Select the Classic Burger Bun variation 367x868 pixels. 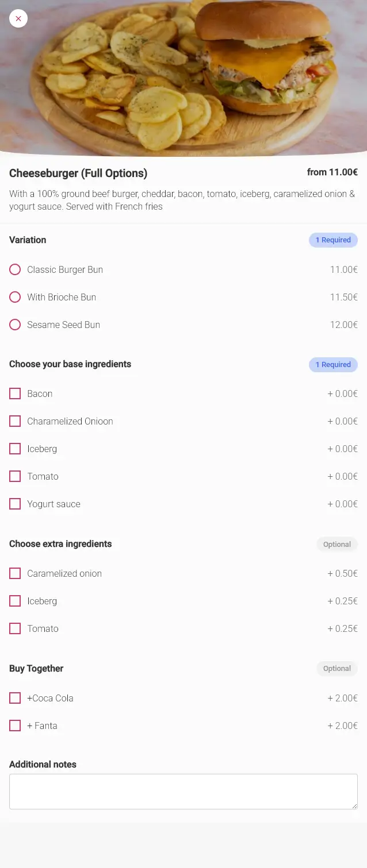click(x=15, y=269)
